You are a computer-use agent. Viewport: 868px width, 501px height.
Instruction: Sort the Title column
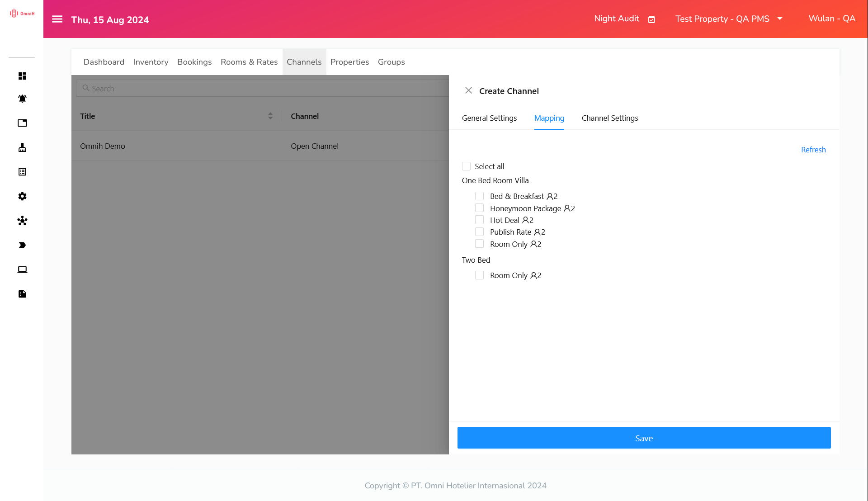click(270, 116)
